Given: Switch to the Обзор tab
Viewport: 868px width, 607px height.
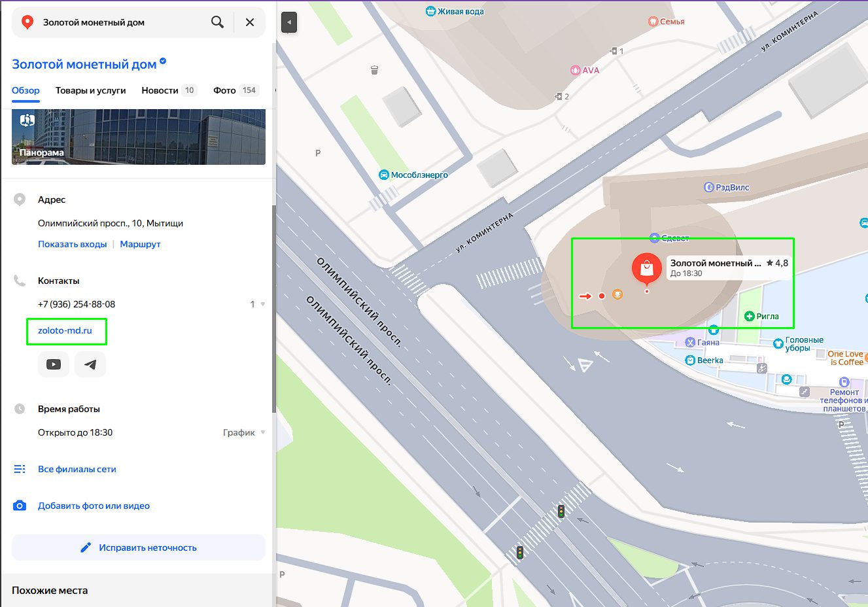Looking at the screenshot, I should point(26,90).
